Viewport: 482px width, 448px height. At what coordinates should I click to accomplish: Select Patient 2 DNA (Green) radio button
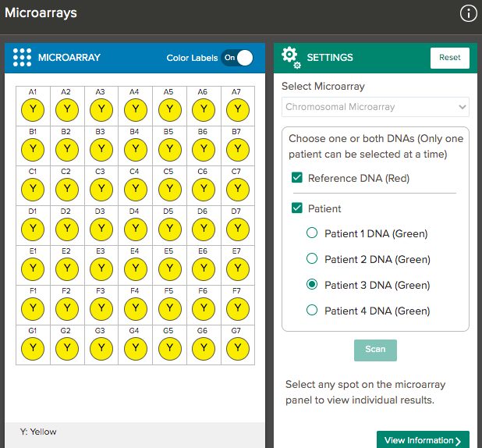(312, 258)
